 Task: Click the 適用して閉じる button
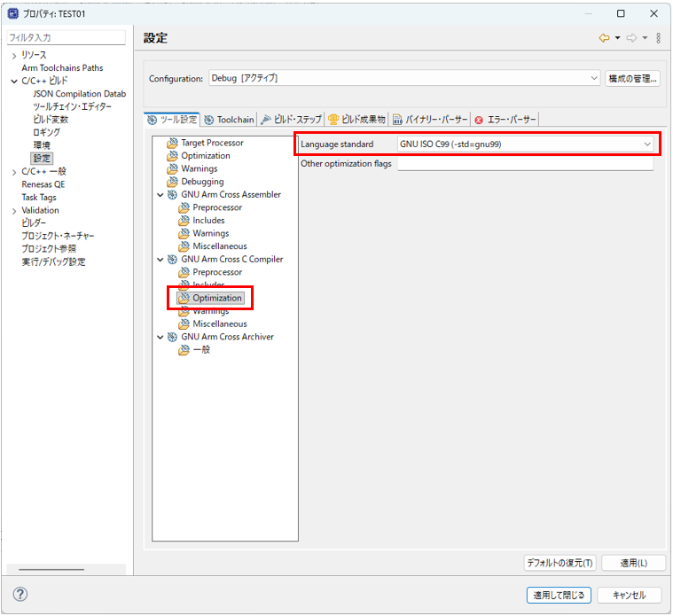coord(558,595)
